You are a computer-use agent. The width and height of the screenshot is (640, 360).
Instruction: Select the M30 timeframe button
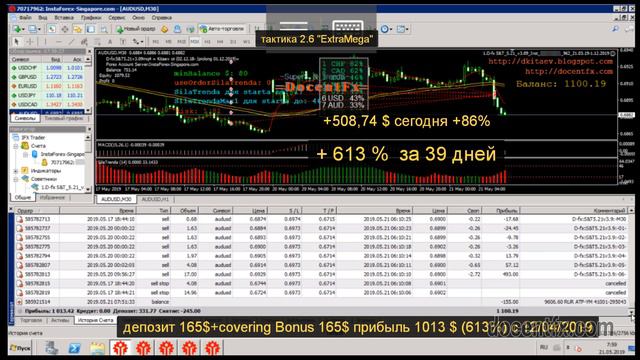pyautogui.click(x=195, y=42)
